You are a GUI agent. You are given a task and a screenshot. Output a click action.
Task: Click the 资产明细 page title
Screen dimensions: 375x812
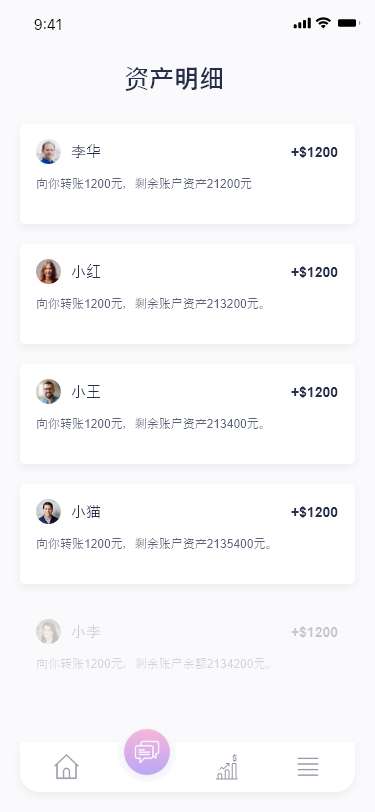pyautogui.click(x=174, y=79)
